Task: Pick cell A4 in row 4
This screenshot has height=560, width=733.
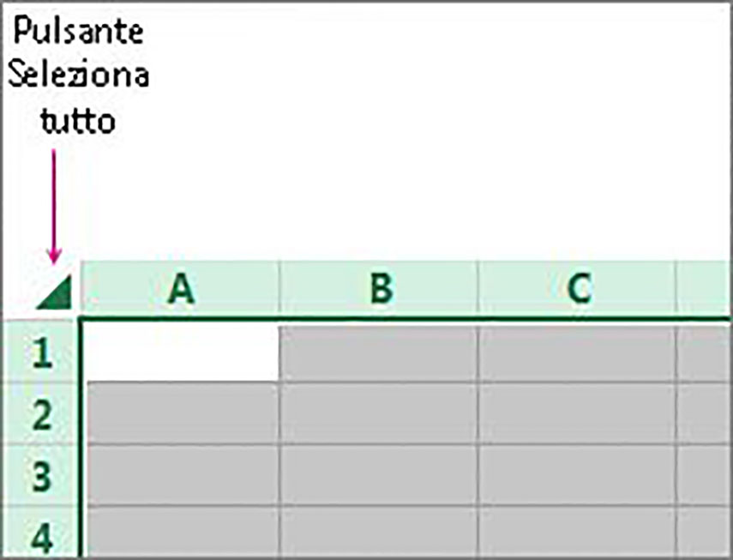Action: click(183, 533)
